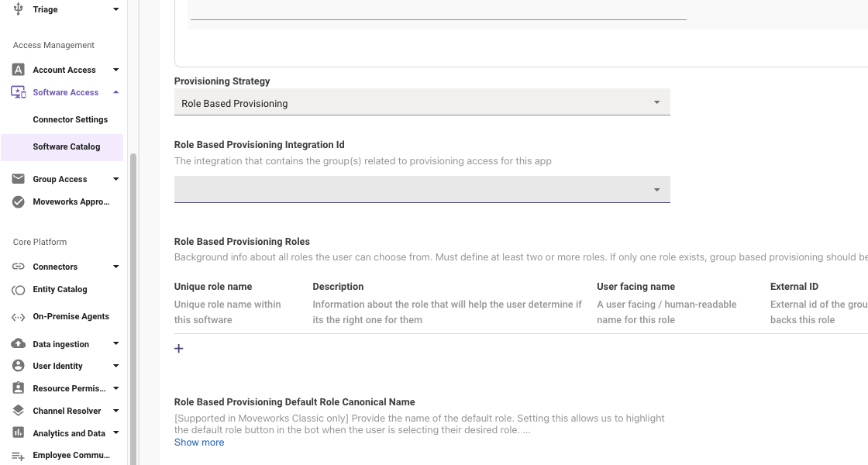Open Connector Settings page
The height and width of the screenshot is (465, 868).
70,119
